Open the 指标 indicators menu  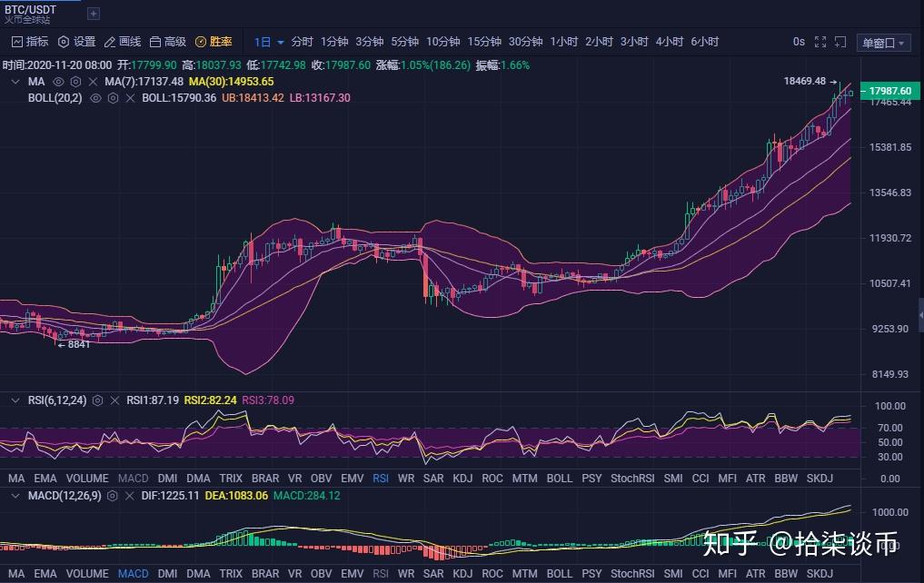[30, 42]
